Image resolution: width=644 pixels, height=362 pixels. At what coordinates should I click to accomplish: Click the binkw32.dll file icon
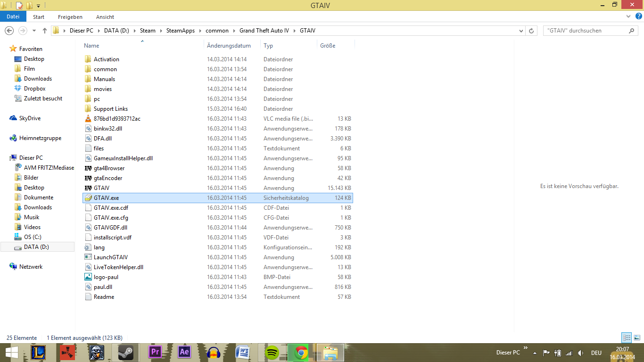pos(88,128)
